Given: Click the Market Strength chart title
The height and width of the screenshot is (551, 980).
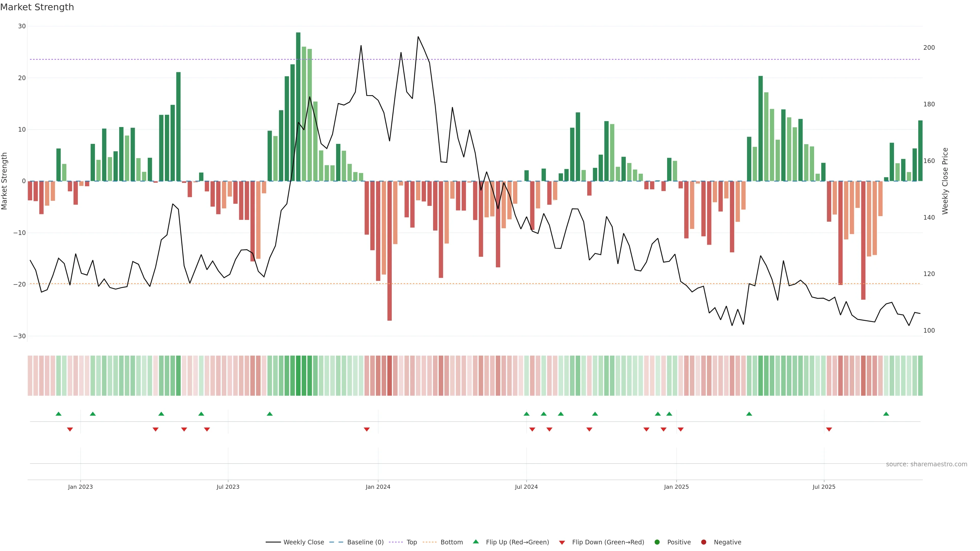Looking at the screenshot, I should coord(37,7).
